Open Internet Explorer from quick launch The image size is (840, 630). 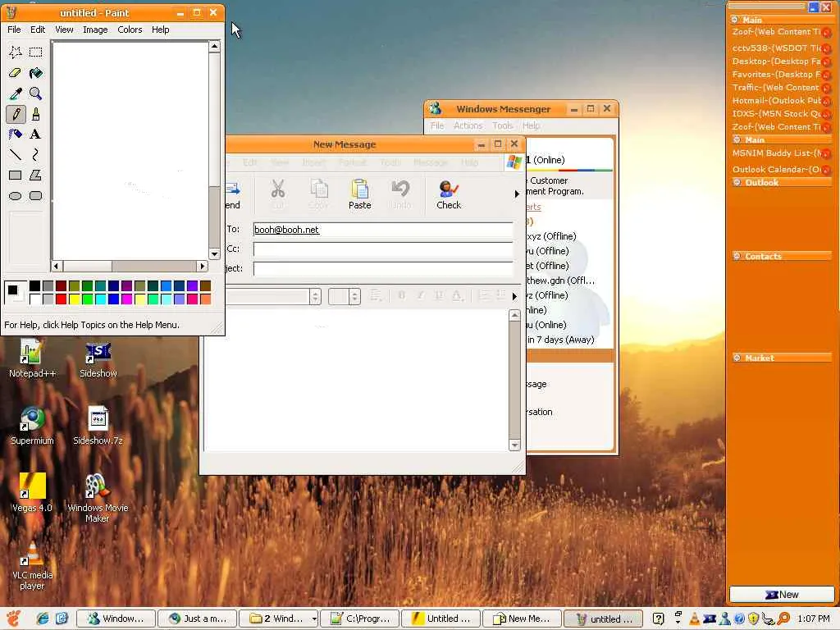[43, 619]
